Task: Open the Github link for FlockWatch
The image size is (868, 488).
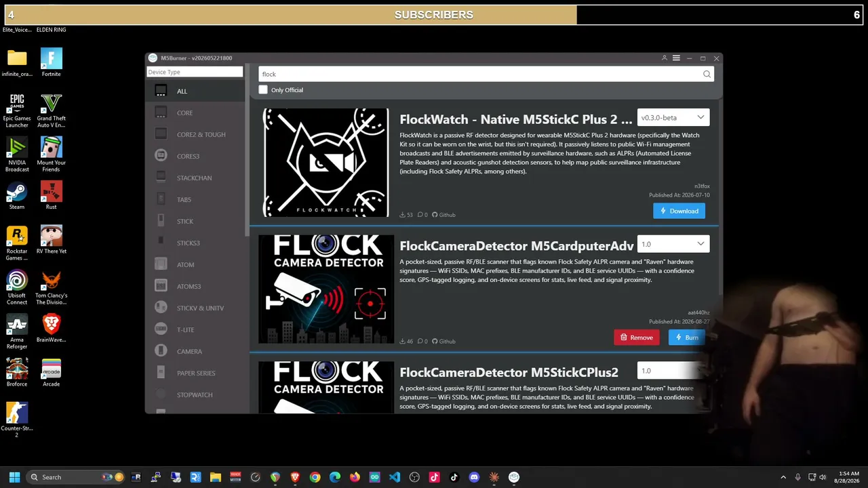Action: pyautogui.click(x=443, y=215)
